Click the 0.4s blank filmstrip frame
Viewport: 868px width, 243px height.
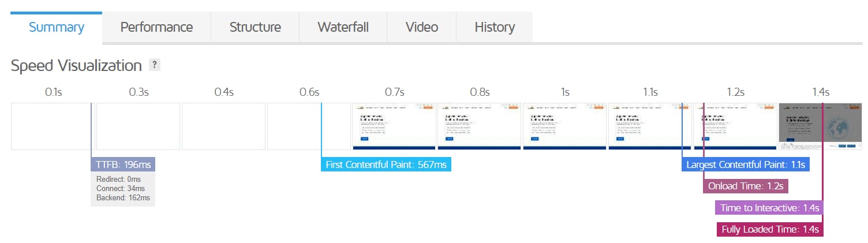click(x=223, y=126)
